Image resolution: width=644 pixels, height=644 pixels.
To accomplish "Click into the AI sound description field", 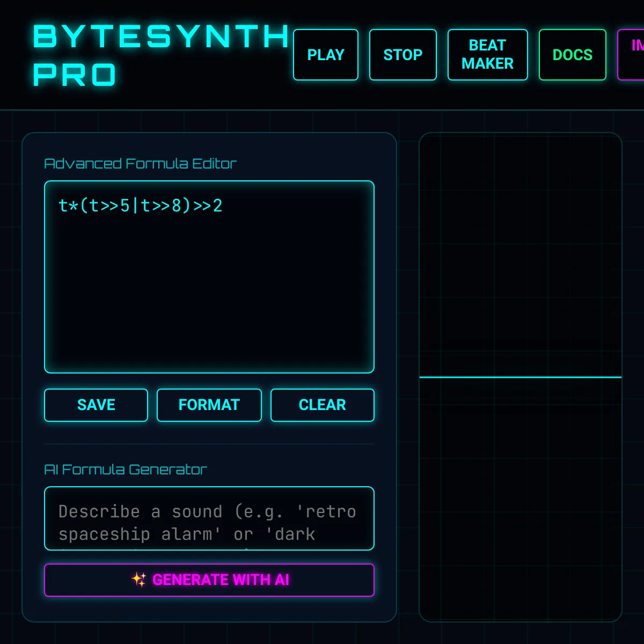I will [x=209, y=518].
